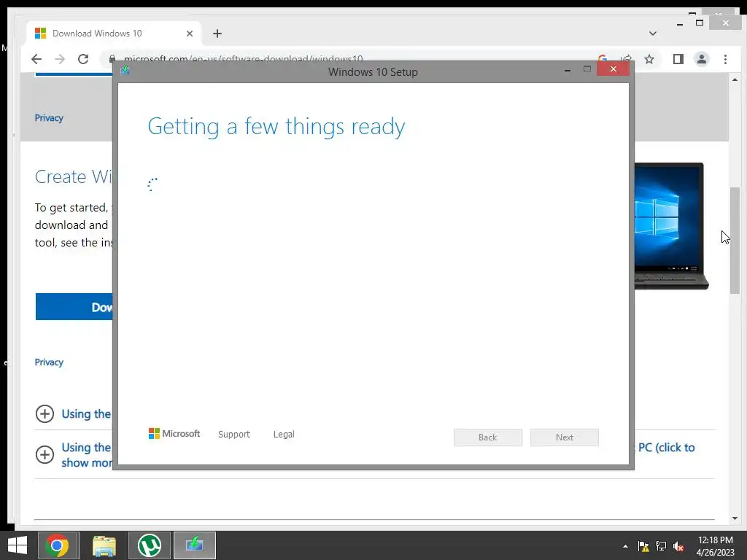Image resolution: width=747 pixels, height=560 pixels.
Task: Click the blue Download button on webpage
Action: [x=74, y=307]
